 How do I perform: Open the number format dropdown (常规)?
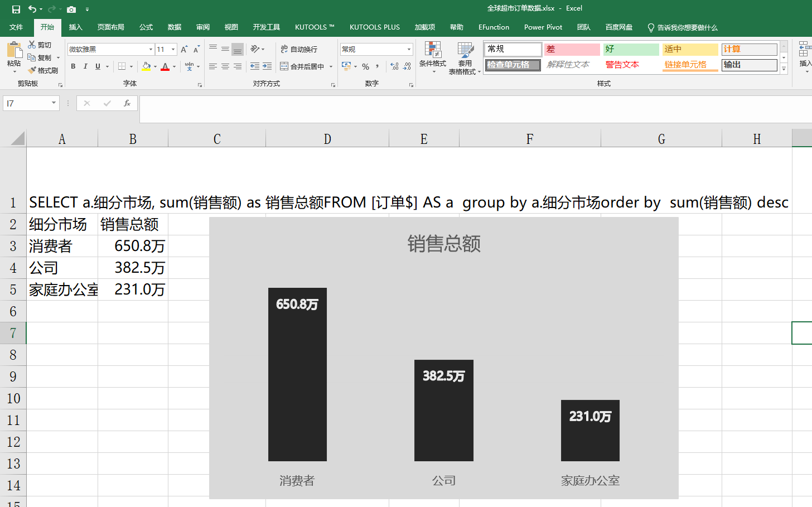click(409, 49)
